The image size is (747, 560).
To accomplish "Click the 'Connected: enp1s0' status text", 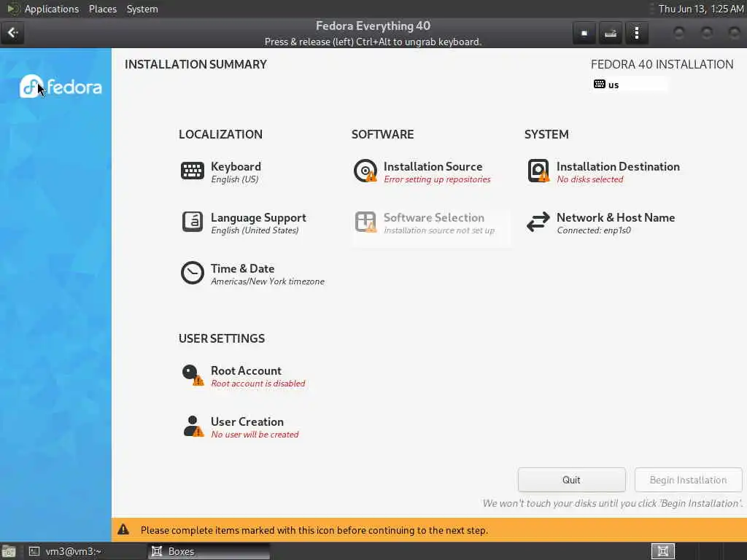I will [594, 230].
